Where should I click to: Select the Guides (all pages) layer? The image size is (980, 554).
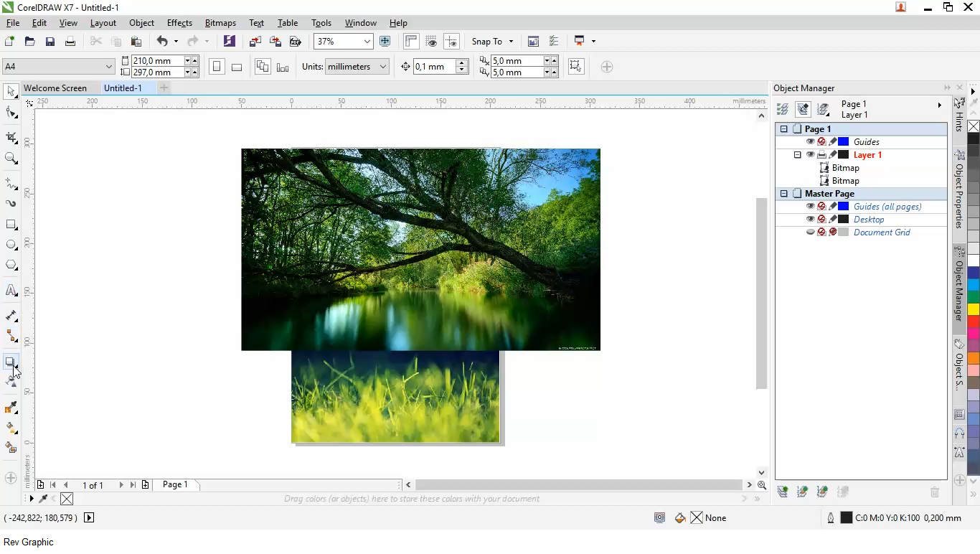tap(887, 207)
